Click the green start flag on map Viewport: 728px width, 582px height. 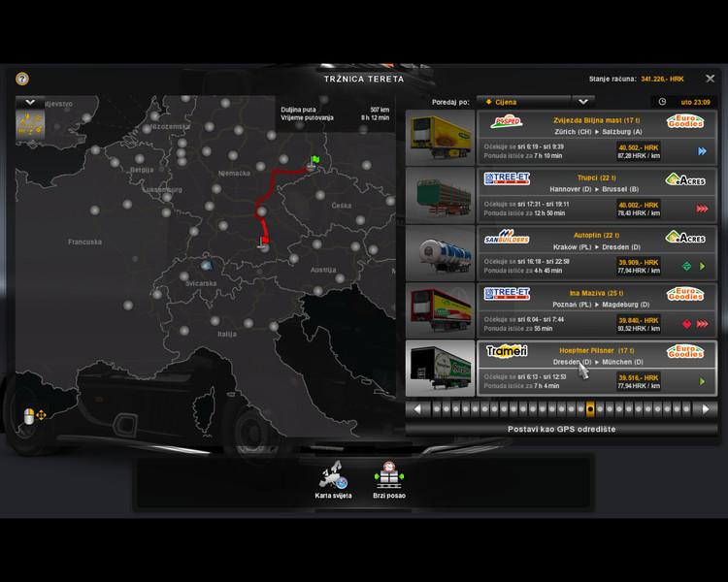click(314, 159)
